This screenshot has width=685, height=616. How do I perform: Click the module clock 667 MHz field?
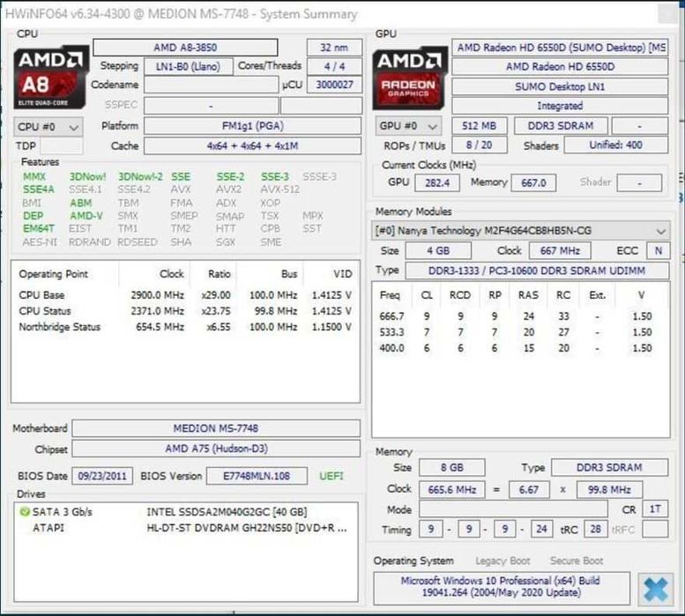pos(560,250)
